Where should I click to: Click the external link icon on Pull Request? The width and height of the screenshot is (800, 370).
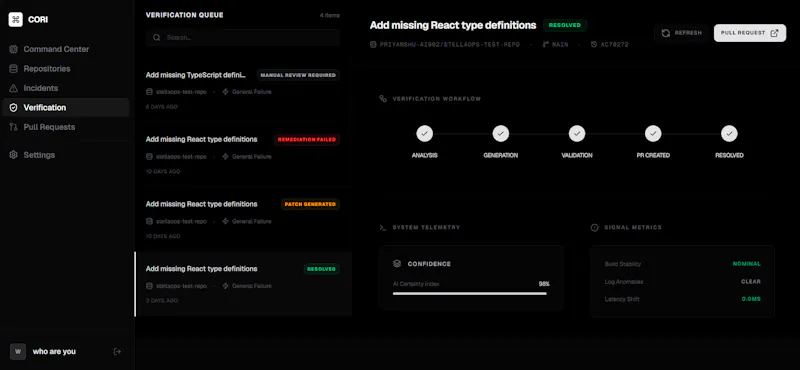pyautogui.click(x=774, y=33)
